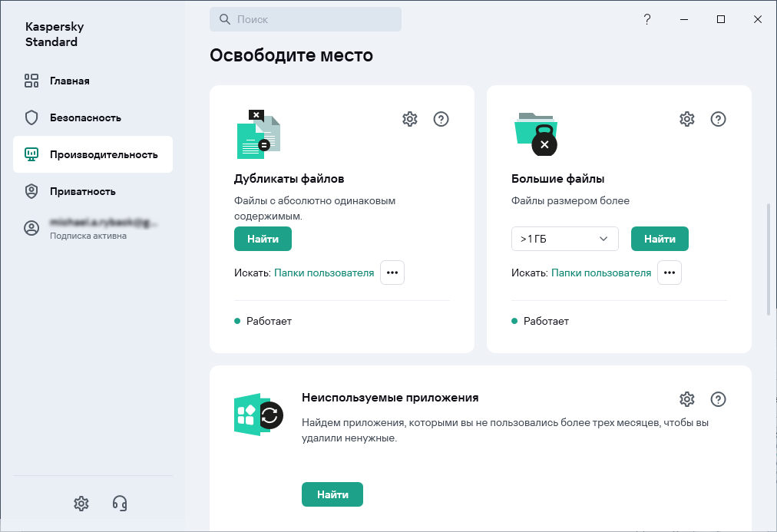Click Папки пользователя link in duplicates card
Screen dimensions: 777x532
tap(324, 273)
